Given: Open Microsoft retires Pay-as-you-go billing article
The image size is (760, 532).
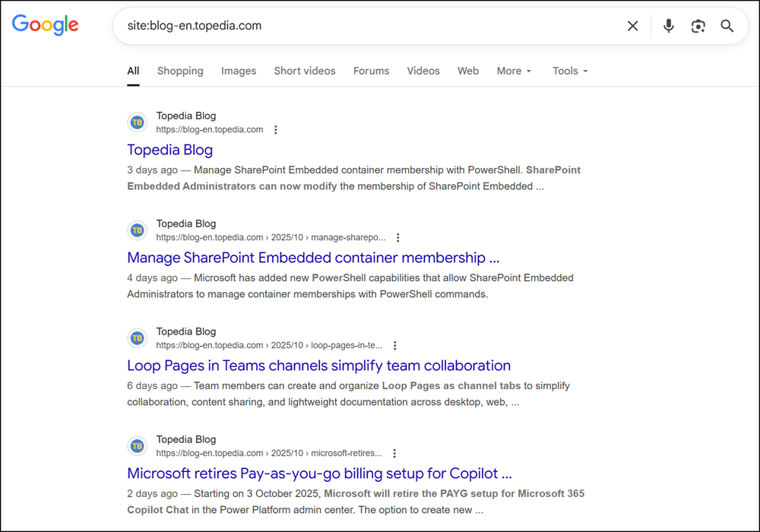Looking at the screenshot, I should coord(318,473).
